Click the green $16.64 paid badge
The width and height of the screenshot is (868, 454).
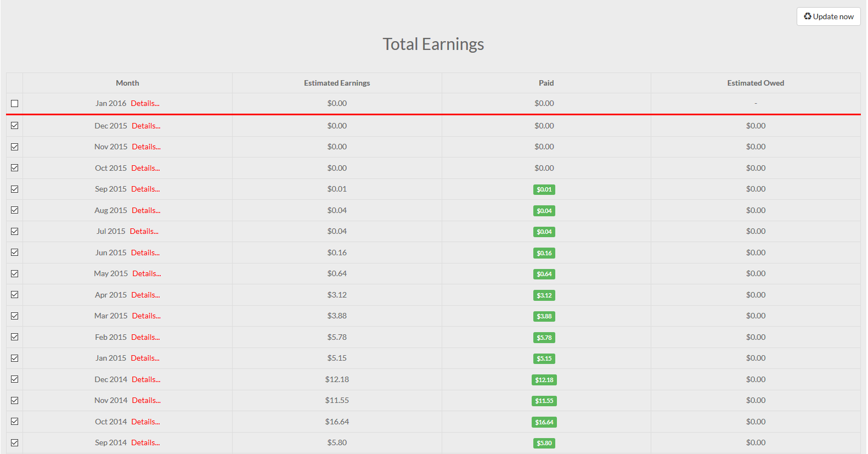(x=544, y=422)
